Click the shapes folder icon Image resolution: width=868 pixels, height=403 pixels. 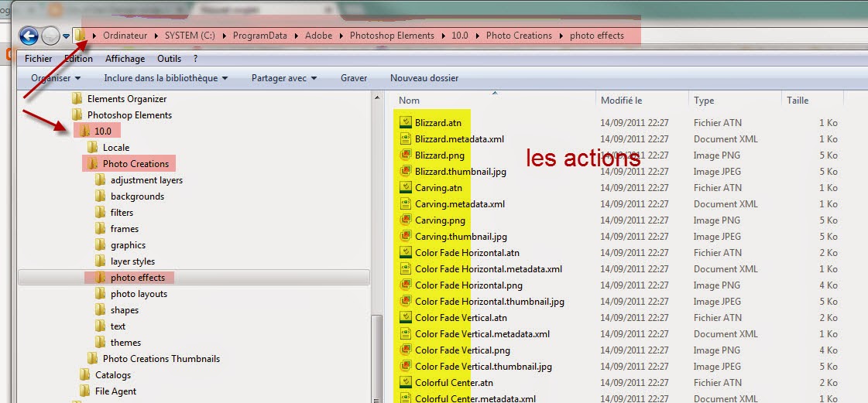click(x=100, y=310)
